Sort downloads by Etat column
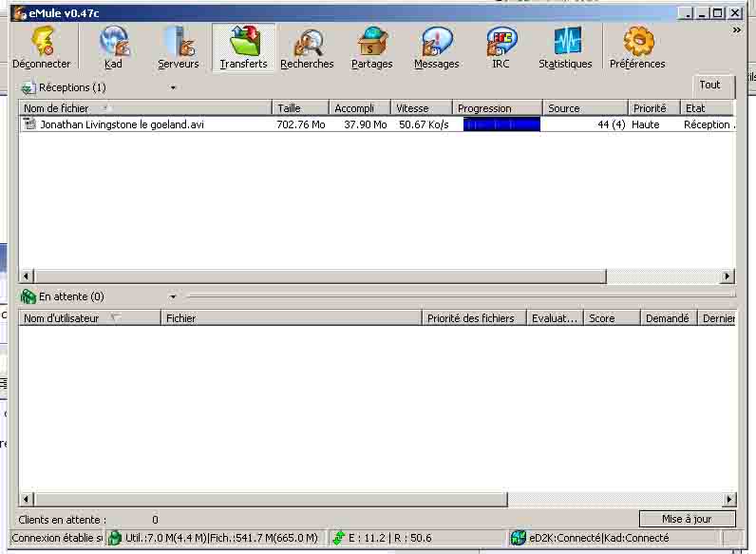Viewport: 756px width, 554px height. pyautogui.click(x=707, y=108)
